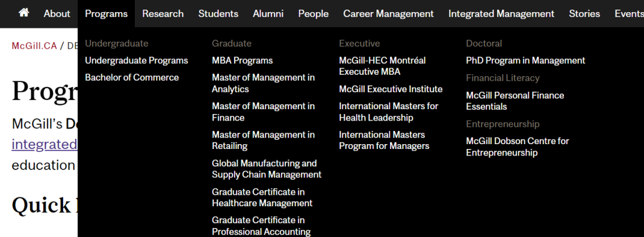Select the Research menu item
This screenshot has width=644, height=237.
tap(163, 14)
